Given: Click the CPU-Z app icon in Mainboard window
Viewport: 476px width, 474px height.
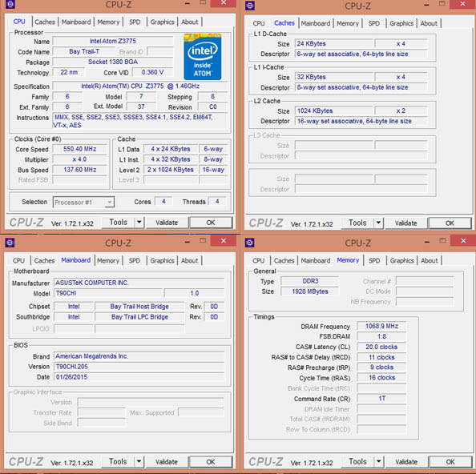Looking at the screenshot, I should (x=10, y=243).
